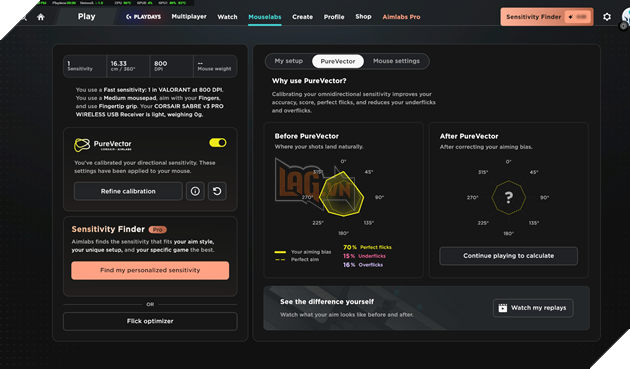The image size is (630, 369).
Task: Click the PureVector Corsair Aimlabs logo
Action: (103, 145)
